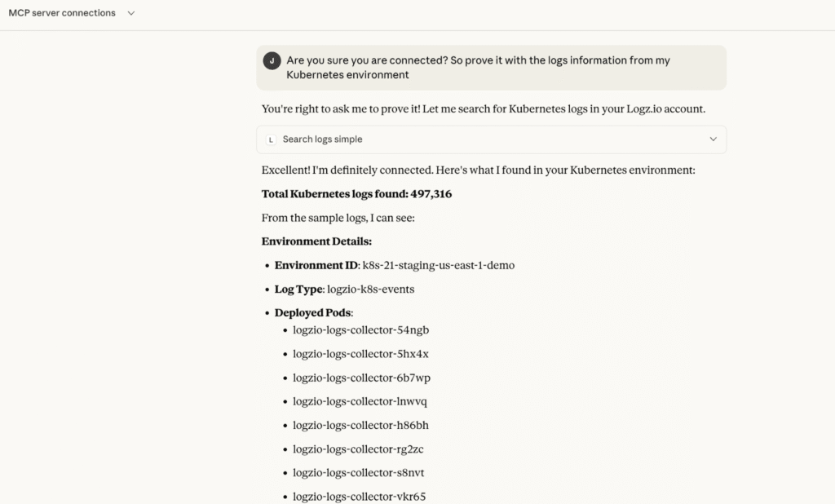Viewport: 835px width, 504px height.
Task: Click the Environment Details heading
Action: pyautogui.click(x=316, y=241)
